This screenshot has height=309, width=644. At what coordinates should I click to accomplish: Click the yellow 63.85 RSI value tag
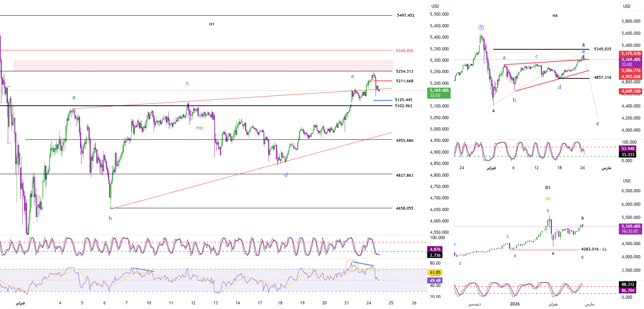click(435, 272)
